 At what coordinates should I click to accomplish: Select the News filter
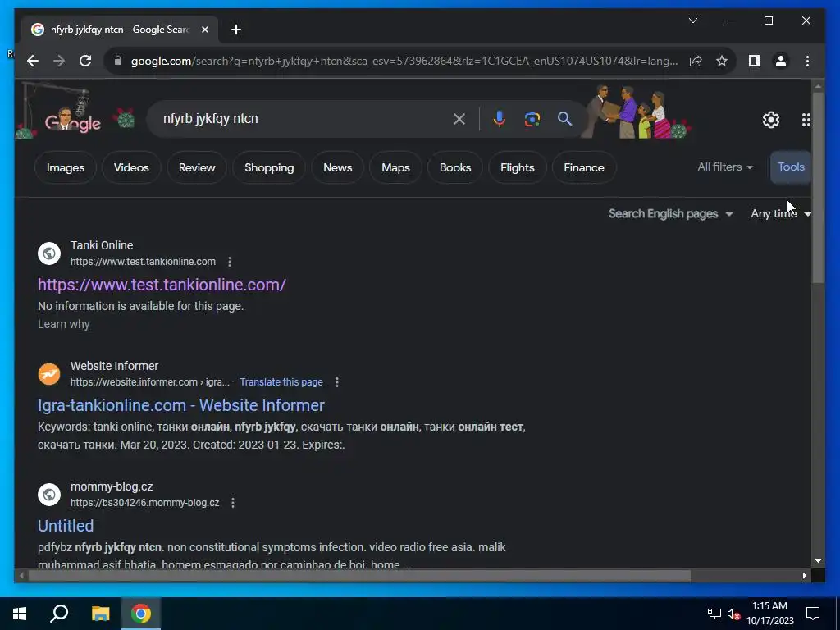point(337,167)
